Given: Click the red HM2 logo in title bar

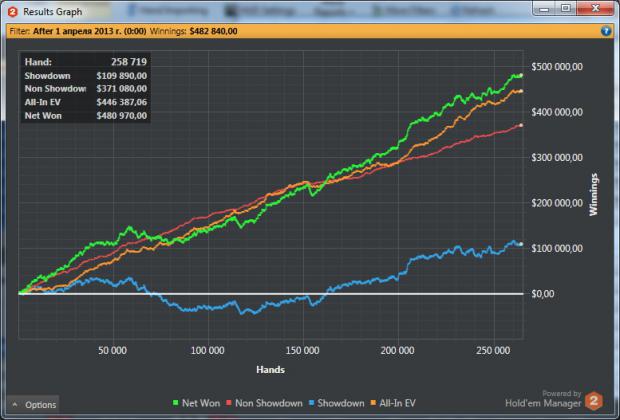Looking at the screenshot, I should [13, 12].
